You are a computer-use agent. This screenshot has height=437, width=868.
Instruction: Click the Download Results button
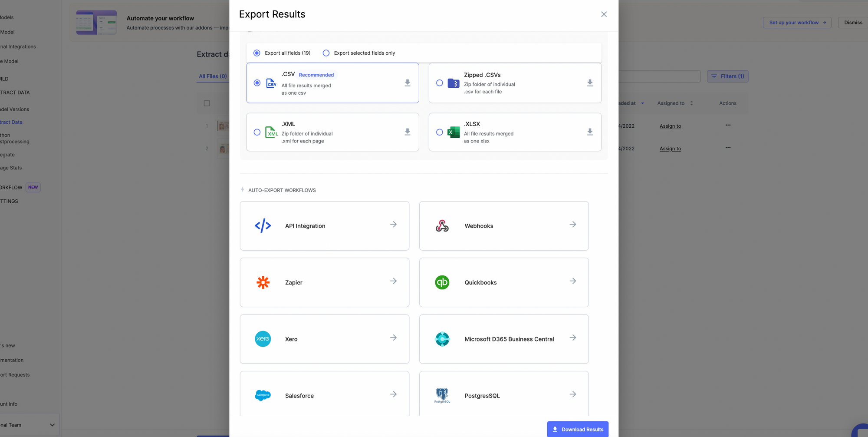(577, 429)
